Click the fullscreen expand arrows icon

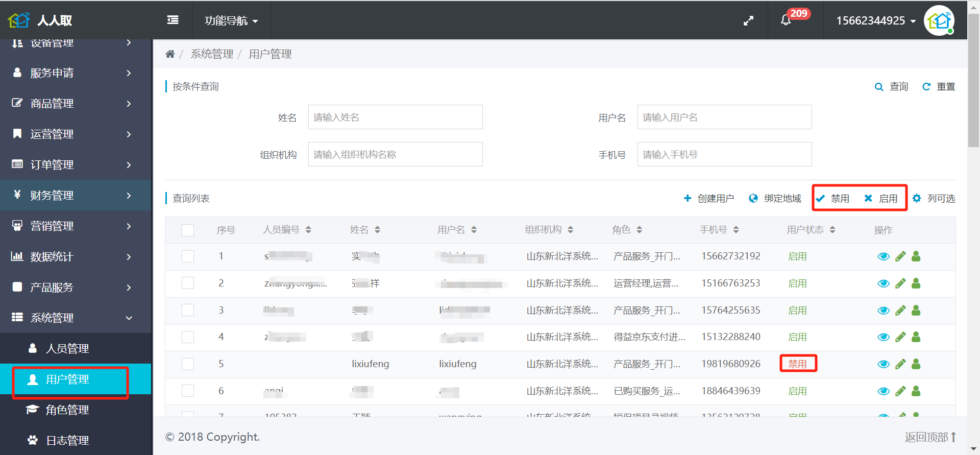748,20
